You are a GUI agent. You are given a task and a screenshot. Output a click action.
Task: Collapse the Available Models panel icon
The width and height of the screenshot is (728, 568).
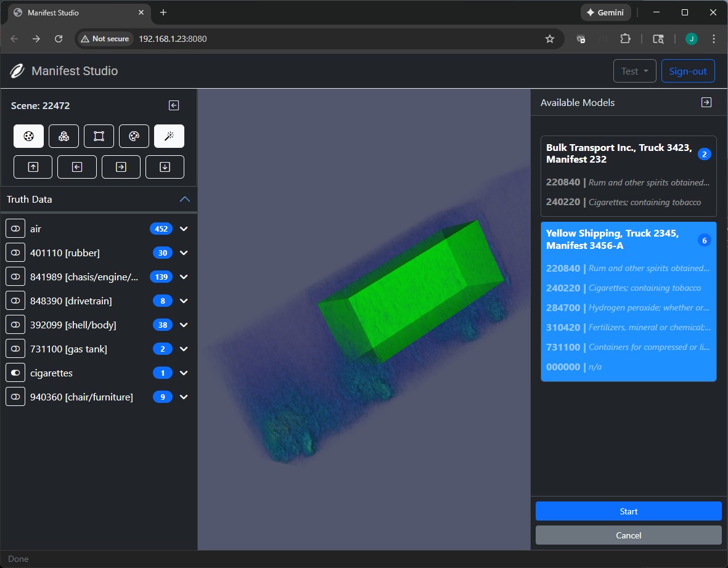tap(706, 102)
